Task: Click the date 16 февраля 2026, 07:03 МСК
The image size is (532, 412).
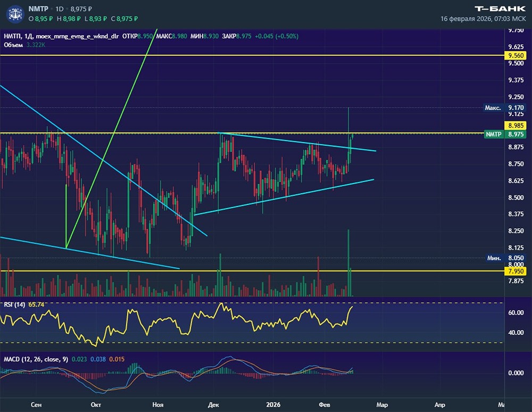Action: click(x=483, y=19)
